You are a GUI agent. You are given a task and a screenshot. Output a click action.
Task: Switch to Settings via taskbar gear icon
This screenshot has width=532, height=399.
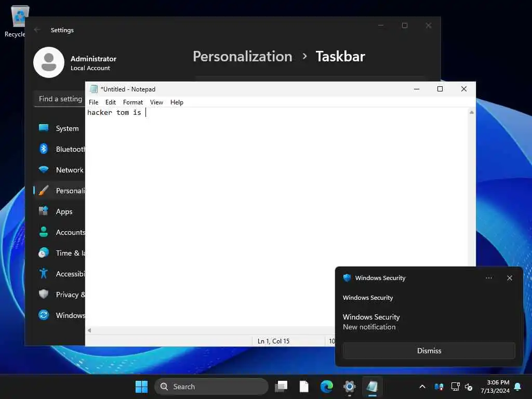click(350, 387)
